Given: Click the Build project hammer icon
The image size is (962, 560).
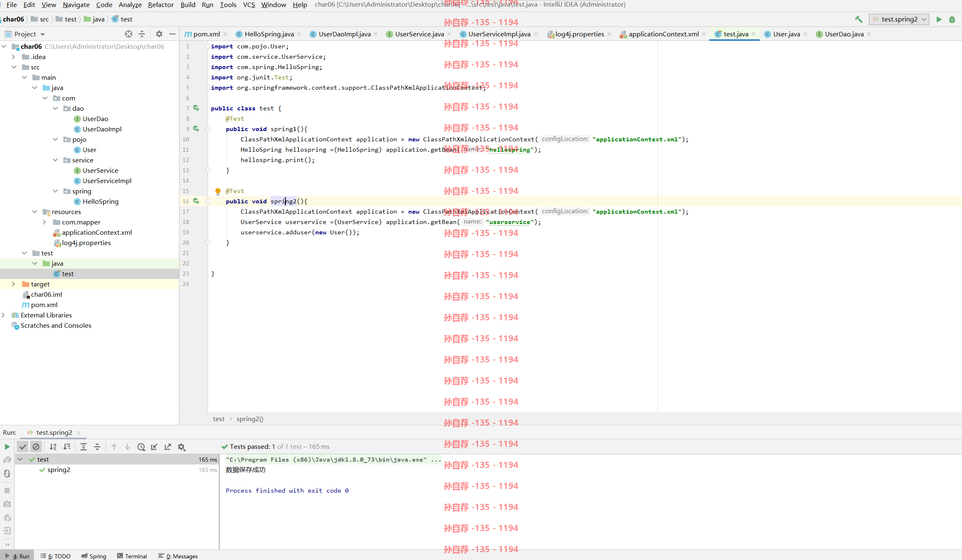Looking at the screenshot, I should (859, 19).
